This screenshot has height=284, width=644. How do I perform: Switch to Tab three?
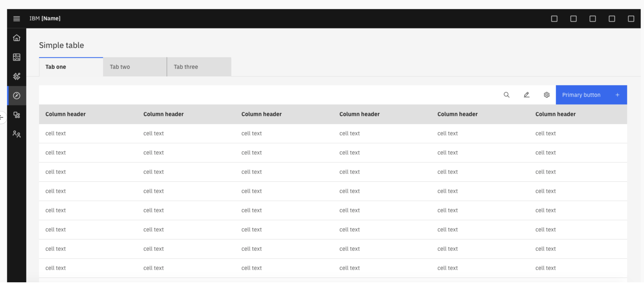coord(185,67)
